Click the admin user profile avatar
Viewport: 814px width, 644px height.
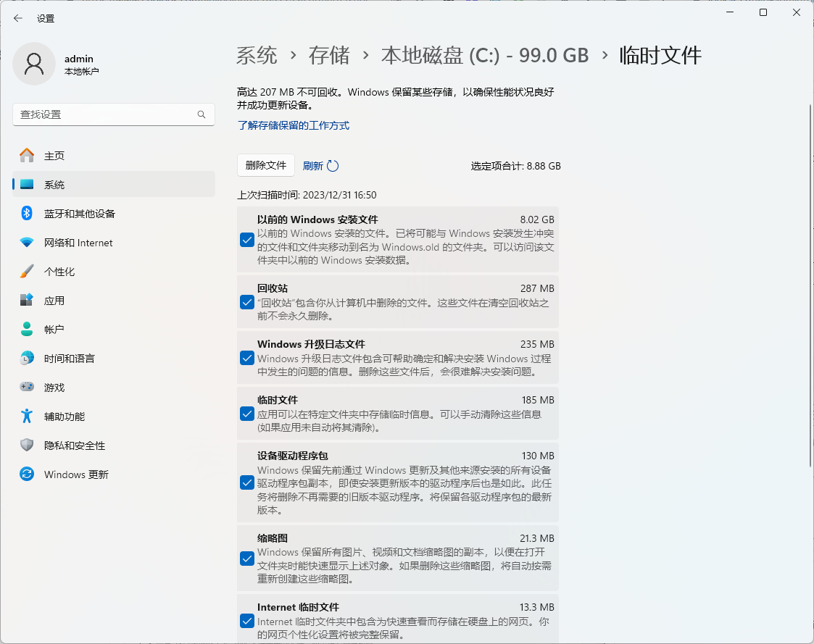pyautogui.click(x=34, y=64)
